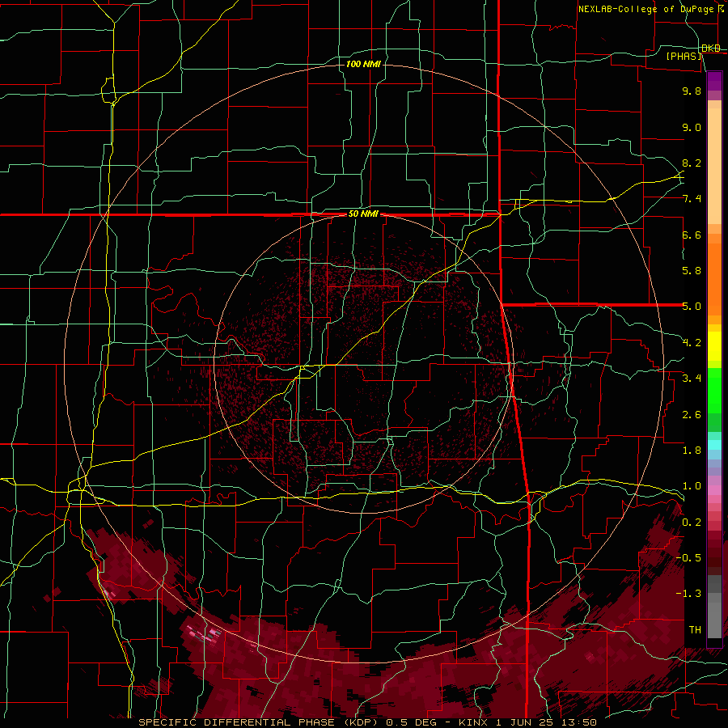Viewport: 728px width, 728px height.
Task: Click the -0.5 scale label
Action: click(688, 558)
